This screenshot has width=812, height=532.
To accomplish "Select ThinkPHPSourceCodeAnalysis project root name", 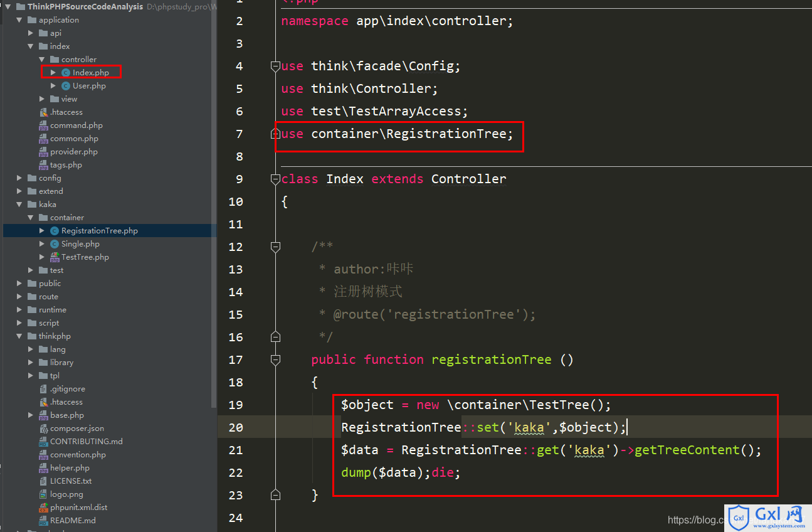I will coord(85,7).
